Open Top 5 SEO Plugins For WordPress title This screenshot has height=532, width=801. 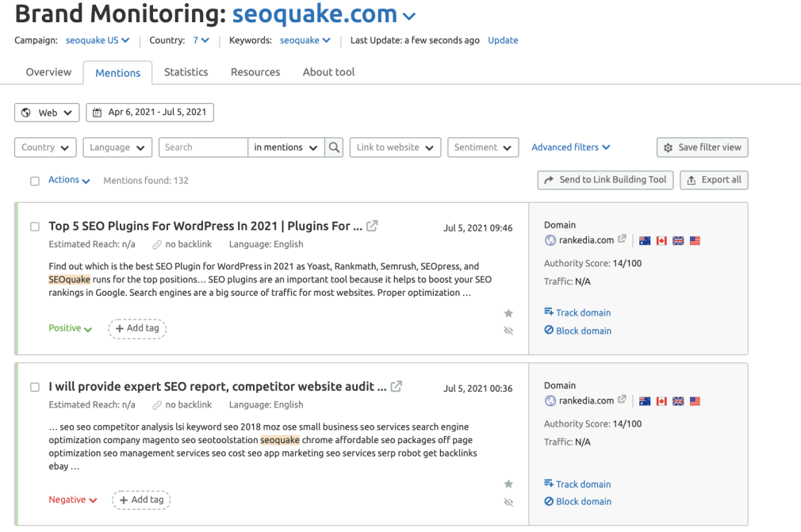coord(205,226)
